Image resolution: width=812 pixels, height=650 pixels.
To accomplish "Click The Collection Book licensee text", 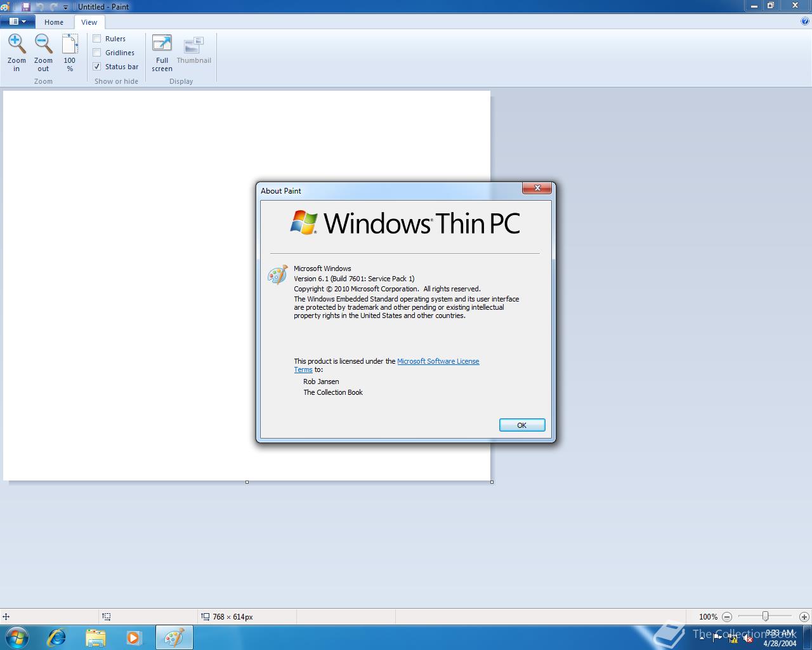I will point(333,392).
